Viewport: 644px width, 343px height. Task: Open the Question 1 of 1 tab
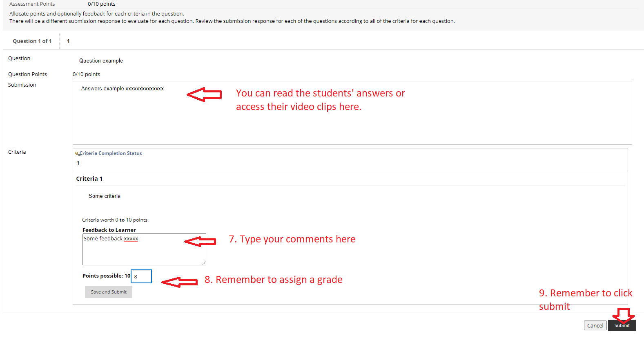pyautogui.click(x=32, y=41)
